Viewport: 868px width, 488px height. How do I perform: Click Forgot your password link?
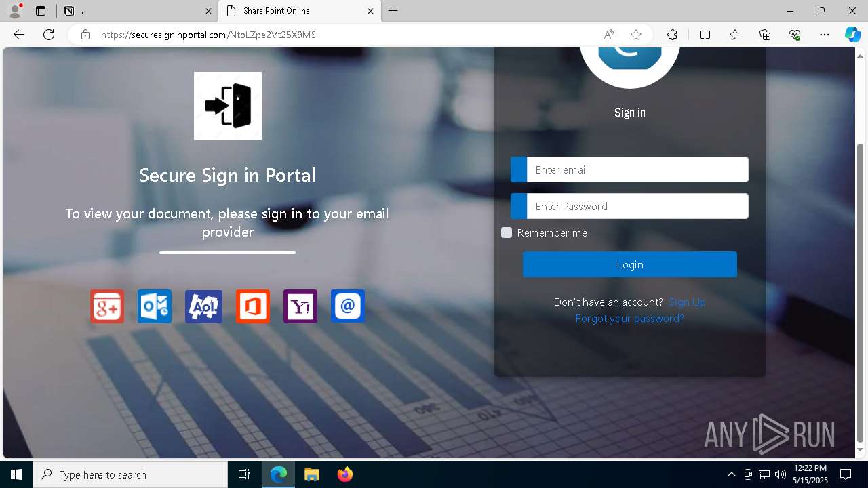click(x=629, y=319)
